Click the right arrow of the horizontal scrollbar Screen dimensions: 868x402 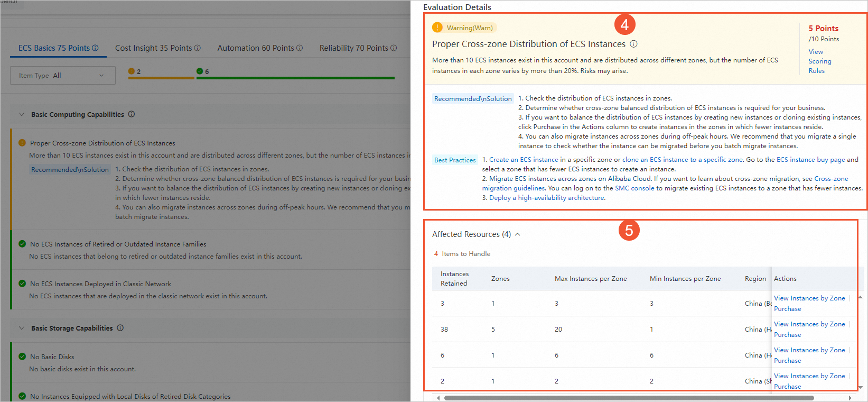tap(850, 398)
